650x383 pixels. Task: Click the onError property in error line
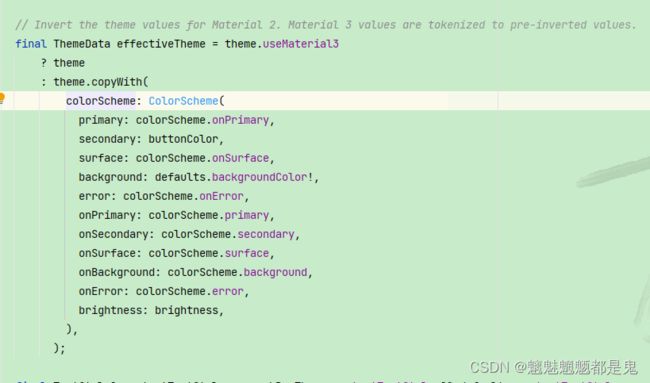click(x=221, y=196)
